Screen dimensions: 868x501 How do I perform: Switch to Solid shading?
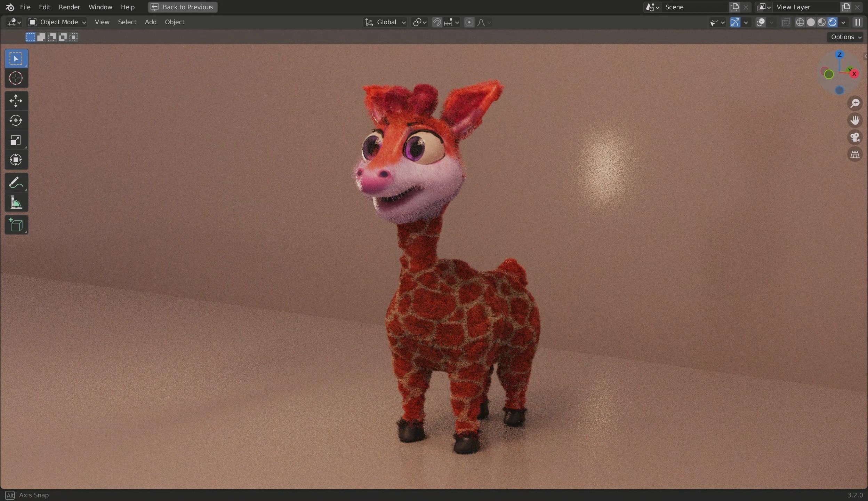pyautogui.click(x=811, y=22)
